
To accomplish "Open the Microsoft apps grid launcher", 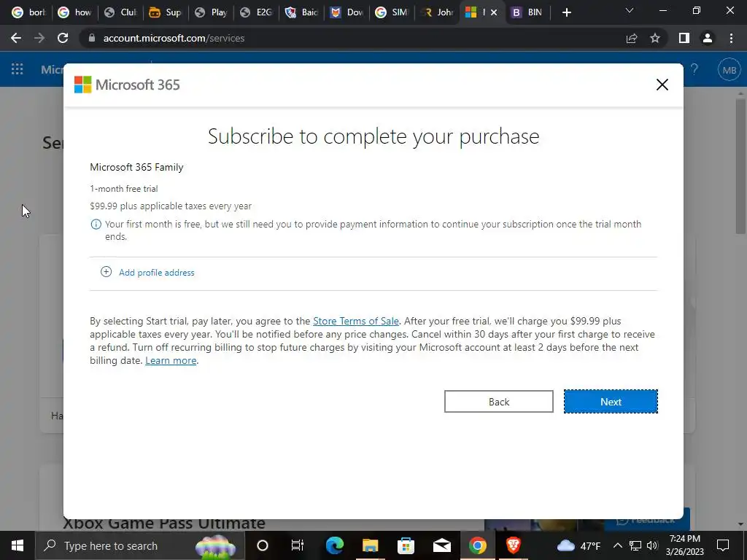I will [18, 69].
